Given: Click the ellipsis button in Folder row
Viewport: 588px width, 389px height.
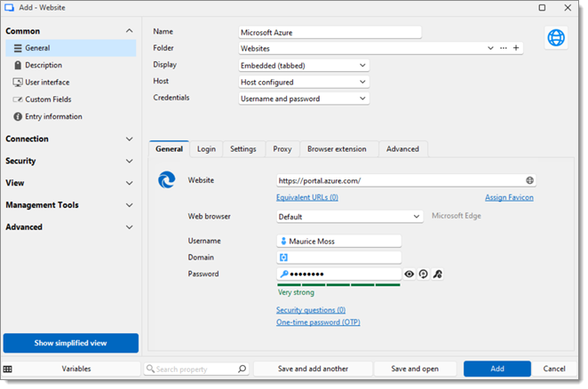Looking at the screenshot, I should pos(504,48).
